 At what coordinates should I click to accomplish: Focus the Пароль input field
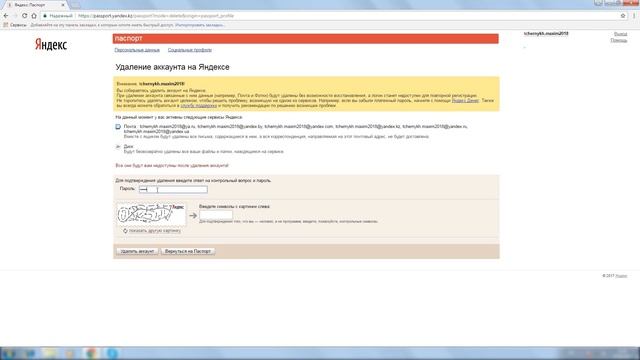pyautogui.click(x=173, y=189)
